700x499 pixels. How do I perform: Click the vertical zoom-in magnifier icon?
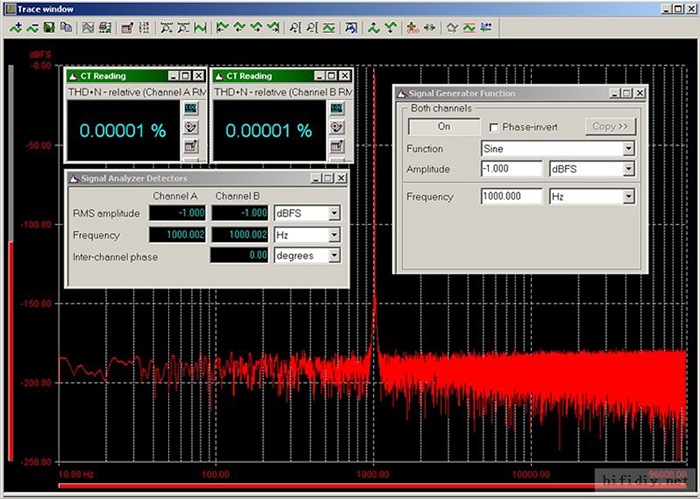[x=295, y=28]
